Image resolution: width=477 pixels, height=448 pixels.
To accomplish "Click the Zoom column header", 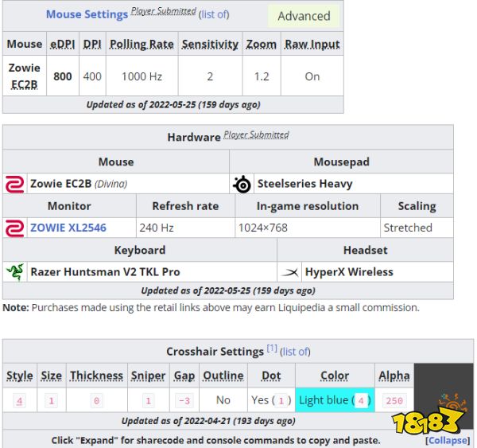I will (262, 44).
